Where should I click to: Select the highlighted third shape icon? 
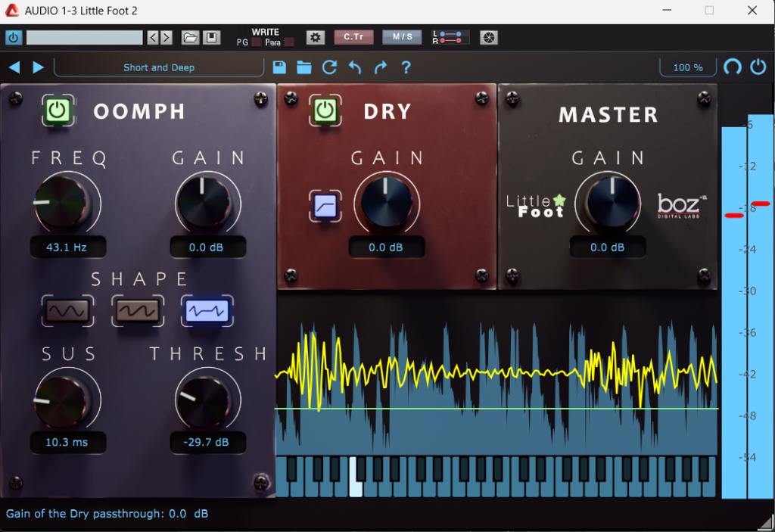pos(206,310)
